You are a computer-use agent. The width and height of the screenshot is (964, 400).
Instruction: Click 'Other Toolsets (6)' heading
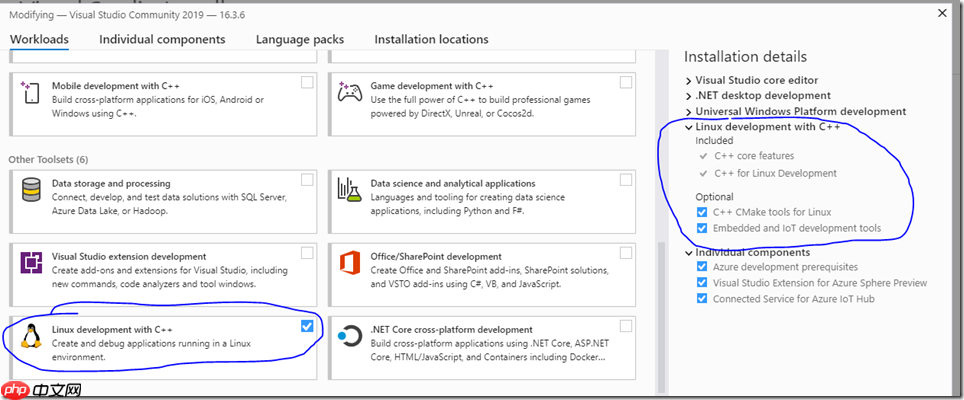pos(48,160)
